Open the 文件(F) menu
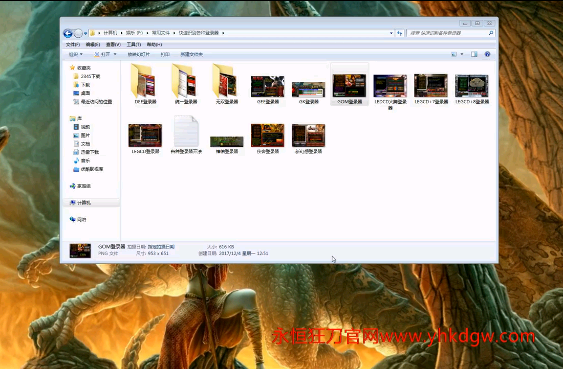Screen dimensions: 563x369 73,45
